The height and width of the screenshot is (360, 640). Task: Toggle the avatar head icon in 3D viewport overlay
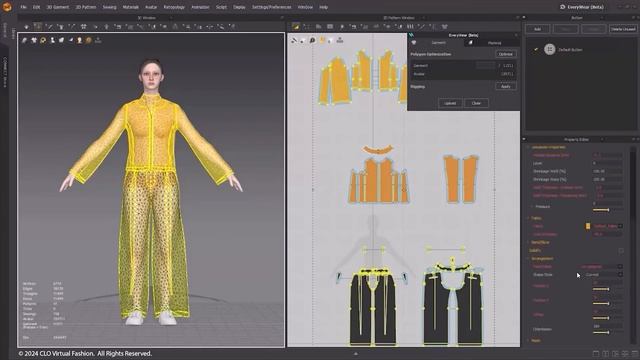click(x=80, y=40)
